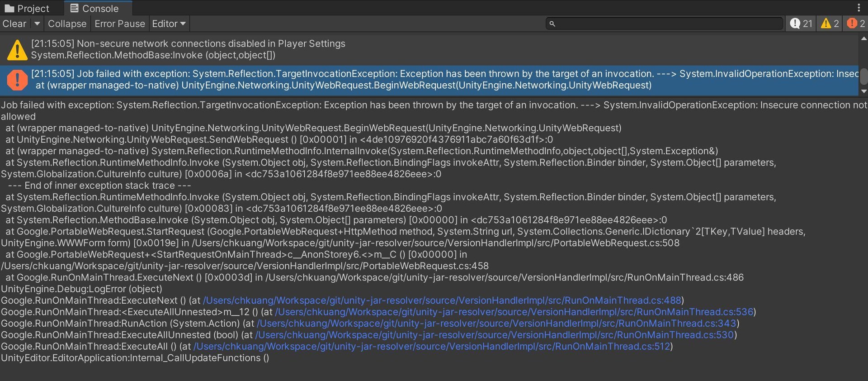Toggle info messages filter showing 21
The image size is (868, 381).
pos(801,24)
